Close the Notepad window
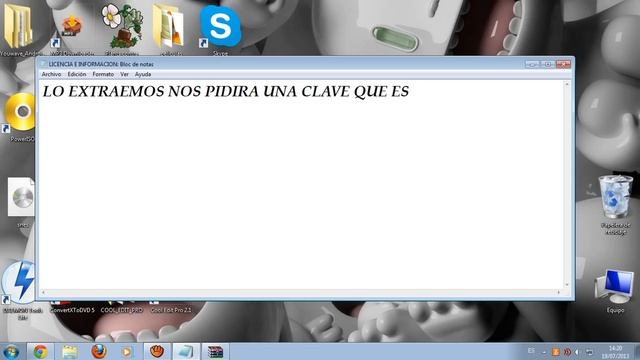Viewport: 640px width, 360px height. tap(563, 64)
